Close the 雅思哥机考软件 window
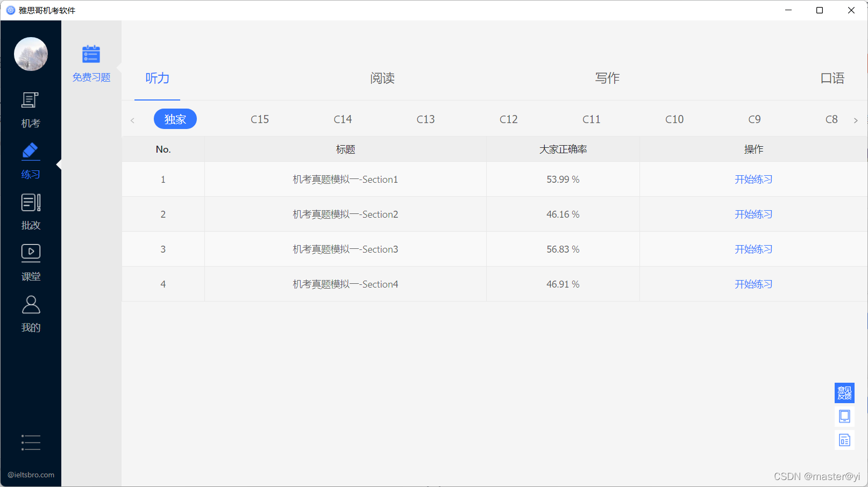 point(851,10)
